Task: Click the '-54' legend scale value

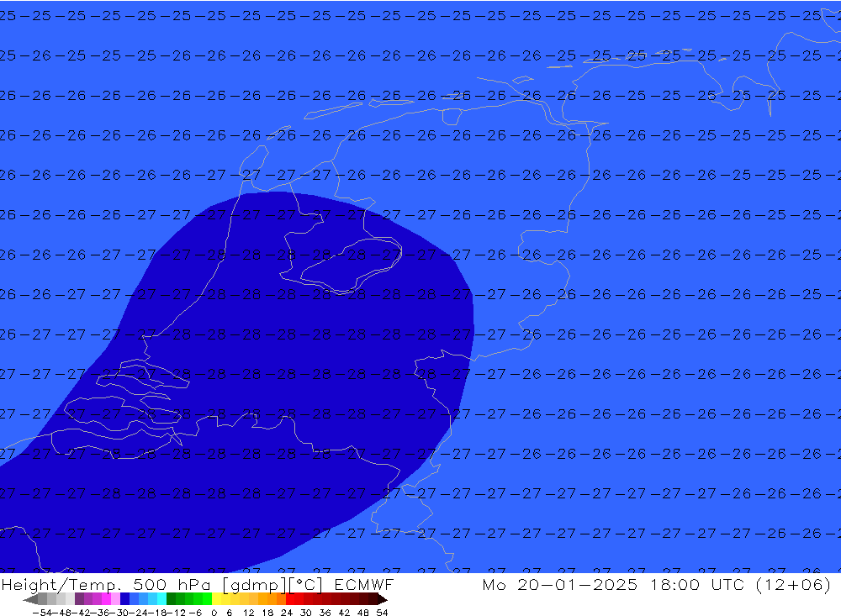Action: click(x=42, y=613)
